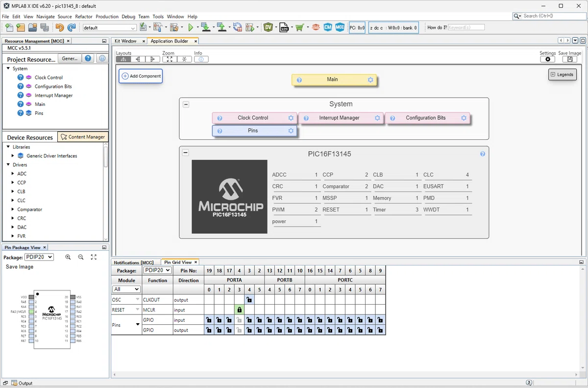Click the gear on Pins block
Image resolution: width=588 pixels, height=388 pixels.
click(291, 131)
